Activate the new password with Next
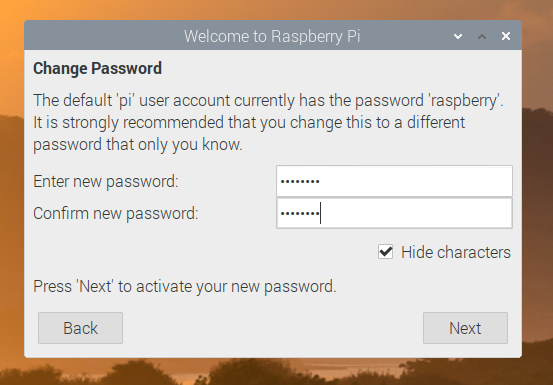Viewport: 553px width, 385px height. [465, 328]
